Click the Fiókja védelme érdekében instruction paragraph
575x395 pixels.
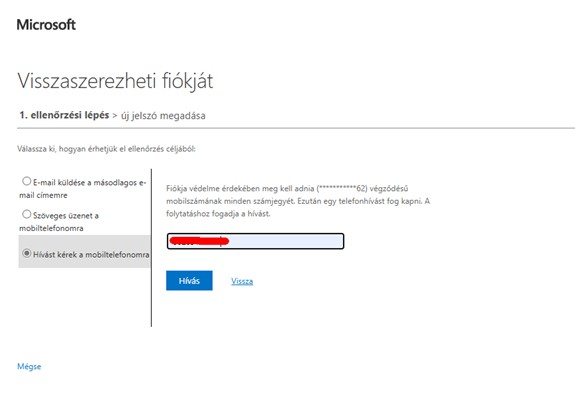[298, 201]
